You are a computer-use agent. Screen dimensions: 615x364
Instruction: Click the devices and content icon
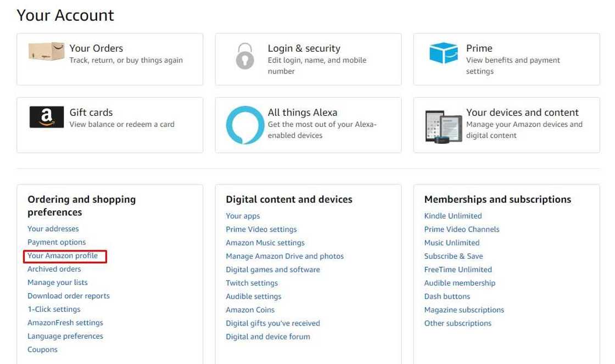[443, 126]
